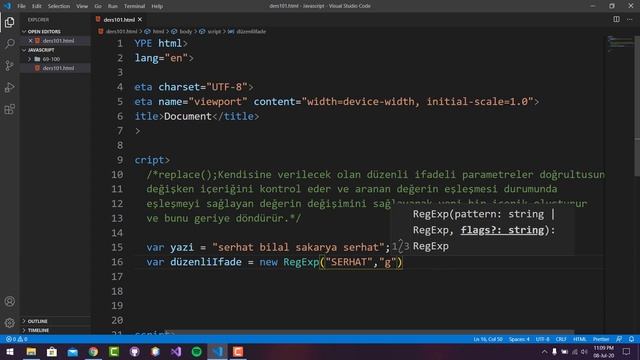The width and height of the screenshot is (640, 360).
Task: Click the body breadcrumb segment
Action: tap(186, 31)
